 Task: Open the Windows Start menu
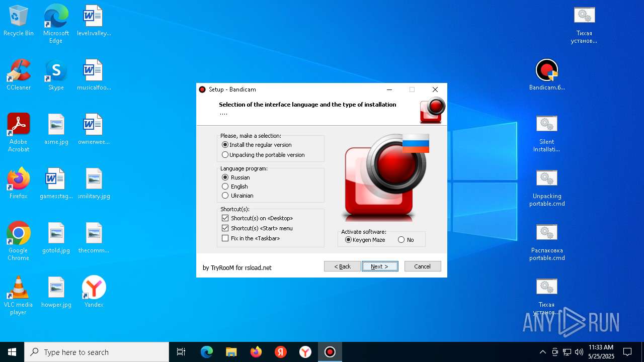click(x=12, y=352)
